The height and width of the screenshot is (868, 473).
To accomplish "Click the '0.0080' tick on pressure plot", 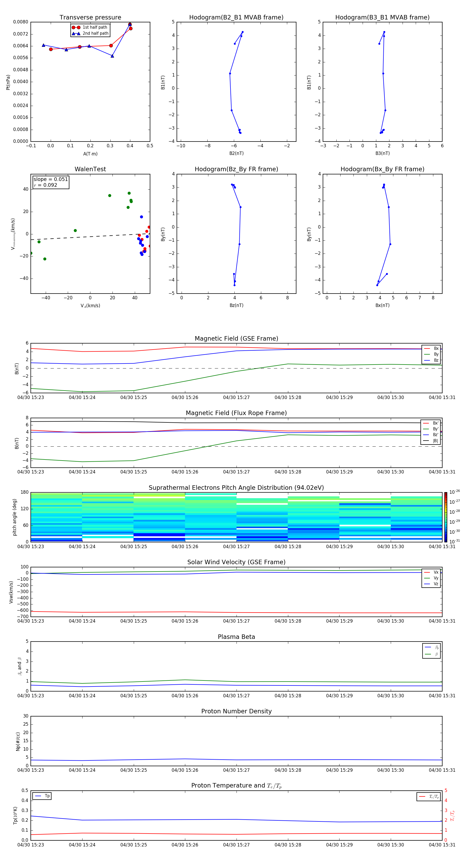I will point(20,22).
